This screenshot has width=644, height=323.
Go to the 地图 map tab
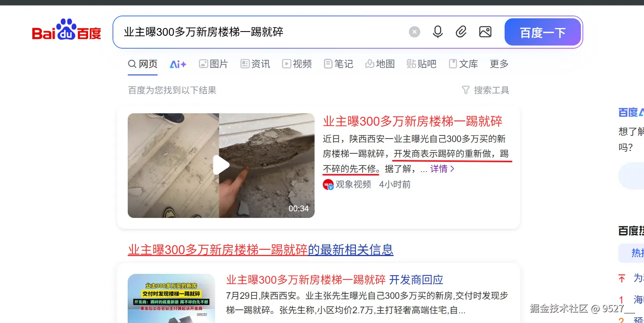click(380, 64)
